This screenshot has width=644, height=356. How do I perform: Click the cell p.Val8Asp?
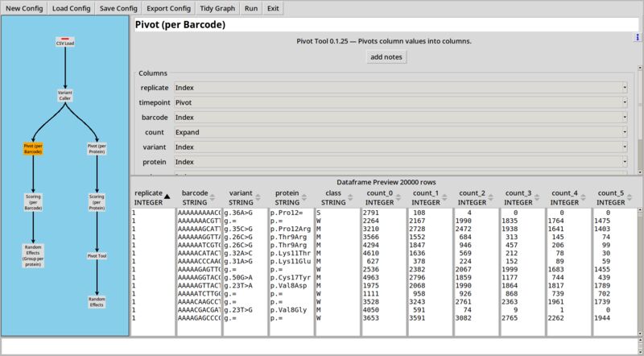pos(288,286)
